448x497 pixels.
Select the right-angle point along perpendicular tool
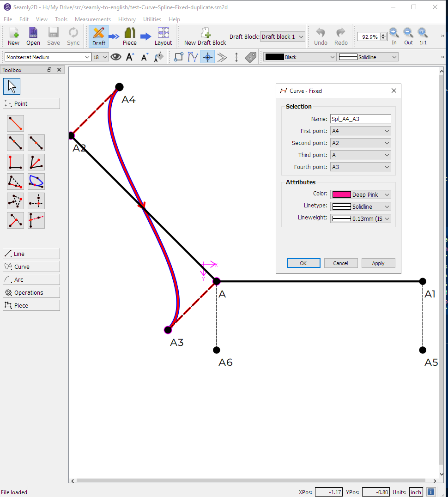(16, 162)
